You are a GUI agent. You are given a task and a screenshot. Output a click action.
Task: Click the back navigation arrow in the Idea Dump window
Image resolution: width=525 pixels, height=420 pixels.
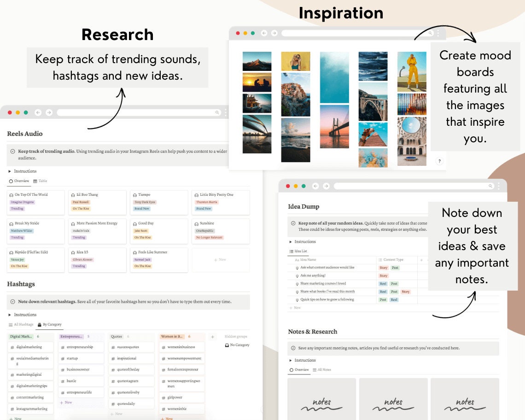(x=315, y=186)
